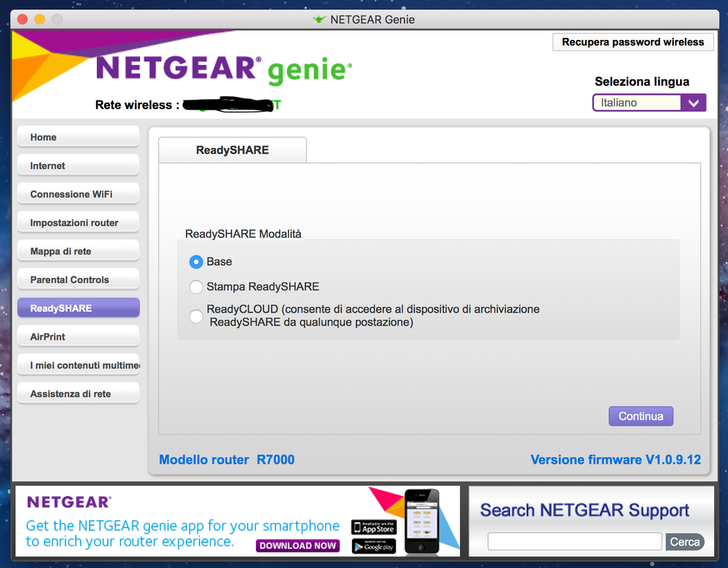This screenshot has width=728, height=568.
Task: Select ReadySHARE in the sidebar
Action: [78, 308]
